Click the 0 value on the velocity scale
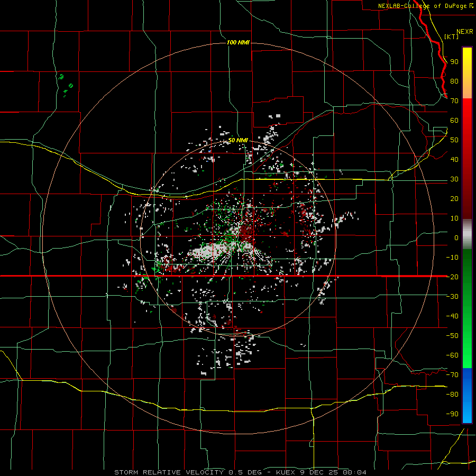 coord(456,238)
